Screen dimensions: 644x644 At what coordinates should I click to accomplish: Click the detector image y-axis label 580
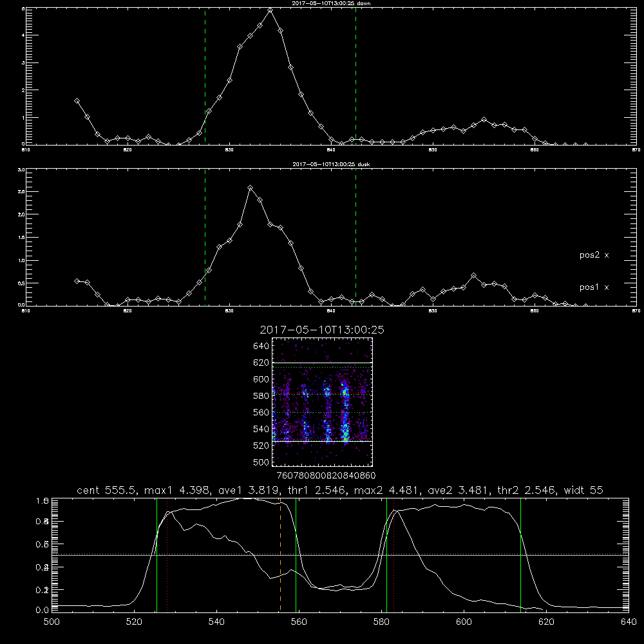[x=261, y=396]
